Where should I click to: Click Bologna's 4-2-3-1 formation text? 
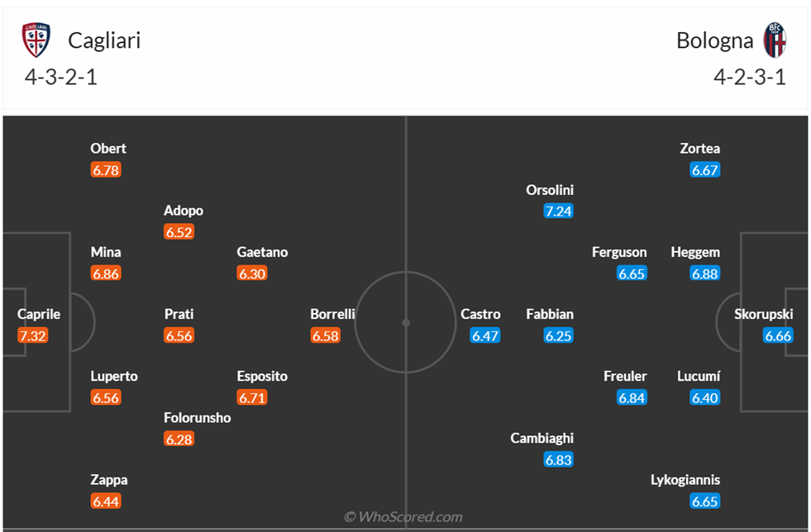749,78
